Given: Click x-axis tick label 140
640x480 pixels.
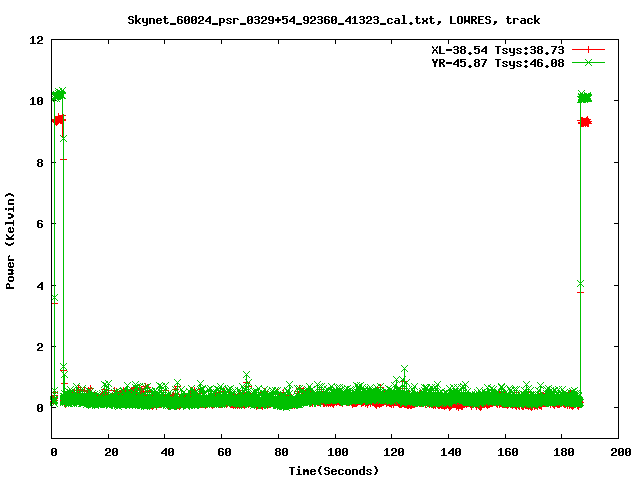Looking at the screenshot, I should click(x=451, y=452).
